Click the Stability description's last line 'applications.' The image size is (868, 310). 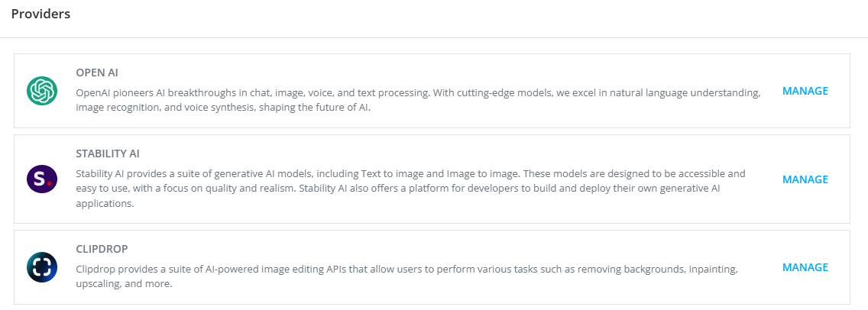[105, 204]
